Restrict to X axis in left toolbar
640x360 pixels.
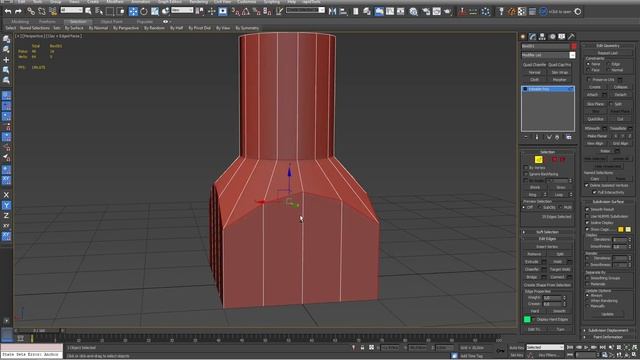tap(6, 195)
